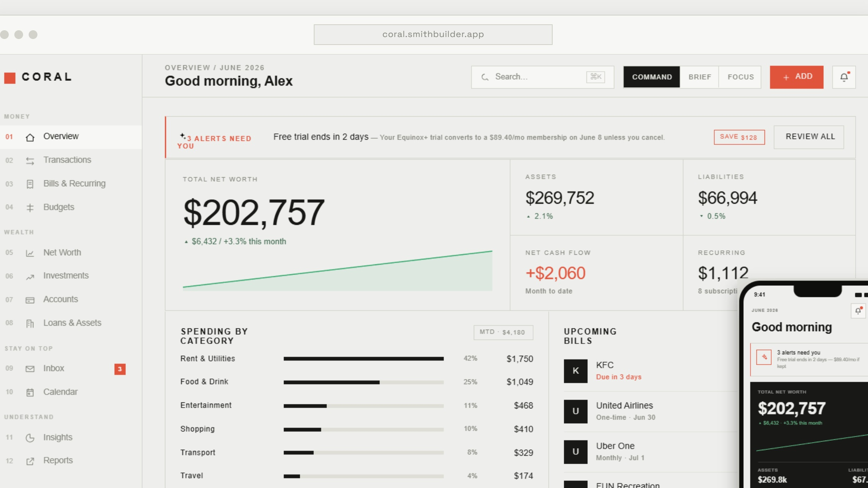Image resolution: width=868 pixels, height=488 pixels.
Task: Click the Loans & Assets building icon
Action: pyautogui.click(x=30, y=324)
